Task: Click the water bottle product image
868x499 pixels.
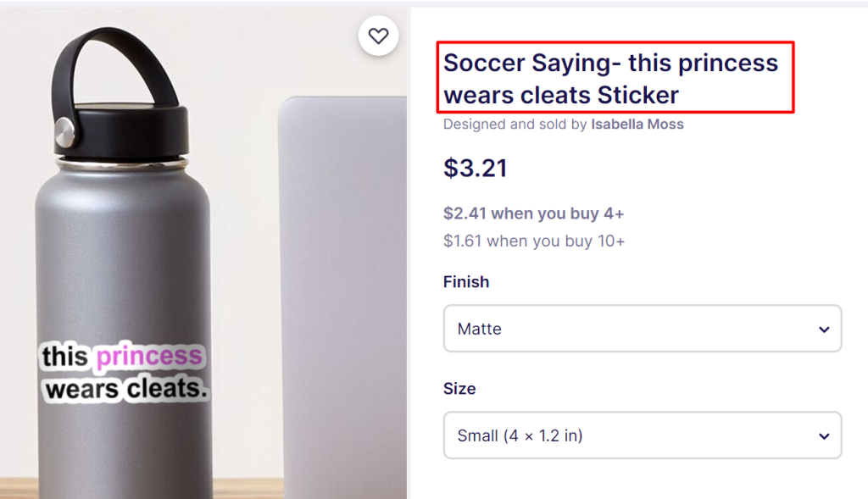Action: click(x=127, y=280)
